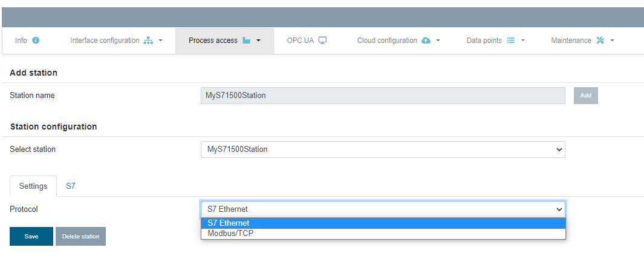The image size is (644, 256).
Task: Expand the Process access dropdown arrow
Action: pos(258,41)
